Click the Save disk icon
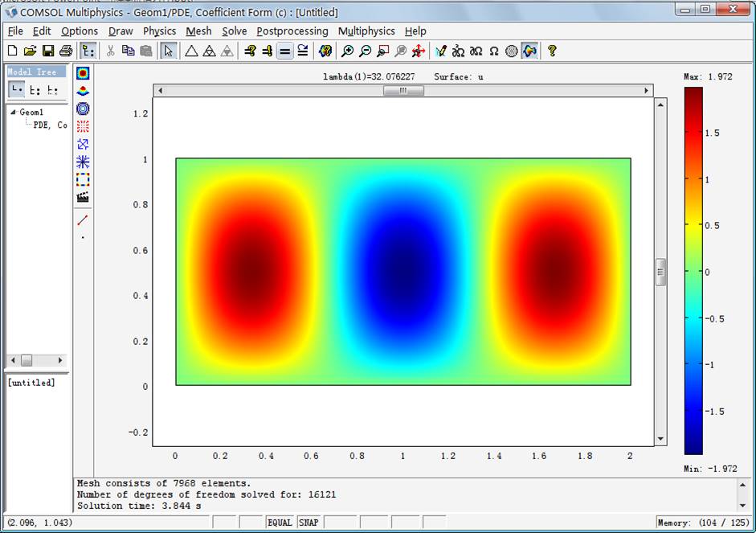Screen dimensions: 756x533 pos(48,51)
